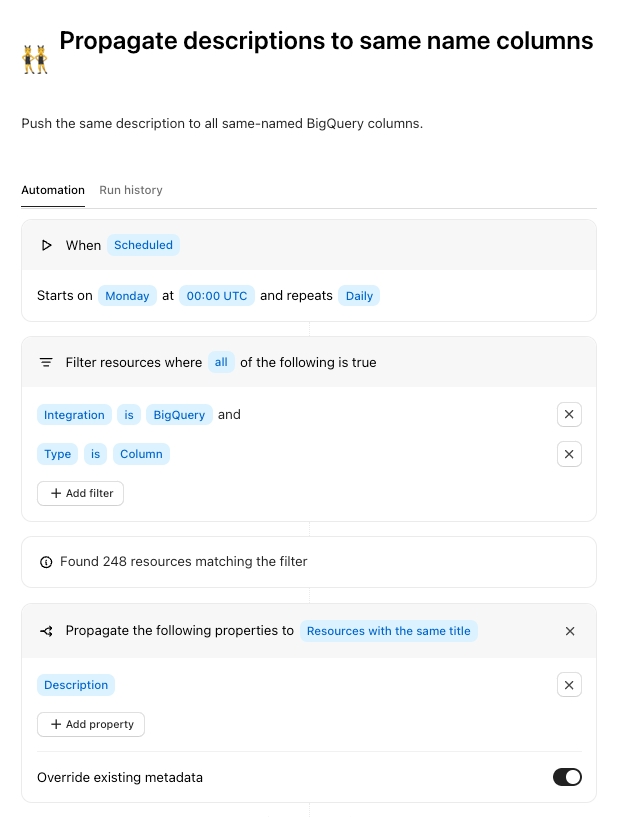This screenshot has height=817, width=619.
Task: Delete the propagate action block
Action: (570, 631)
